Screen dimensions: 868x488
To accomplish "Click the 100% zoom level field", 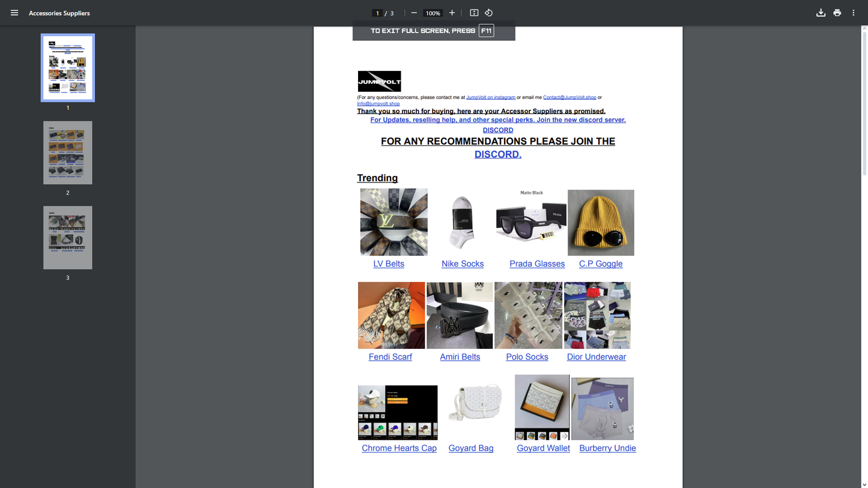I will 433,13.
